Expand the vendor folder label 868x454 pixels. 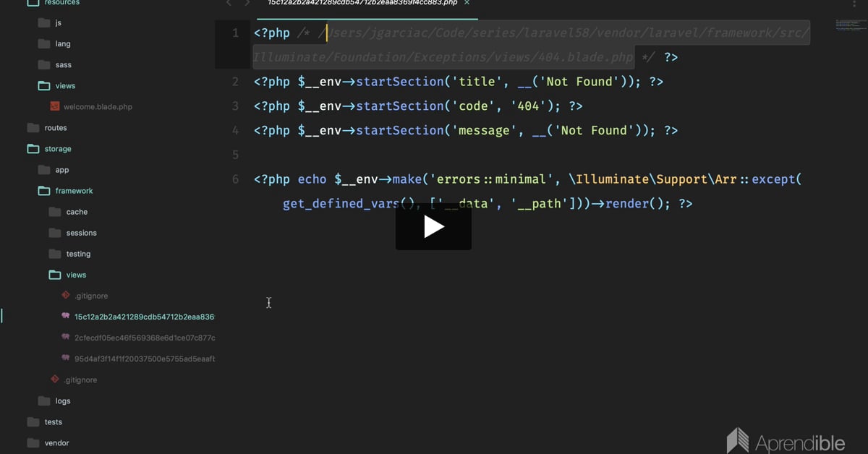pyautogui.click(x=56, y=442)
